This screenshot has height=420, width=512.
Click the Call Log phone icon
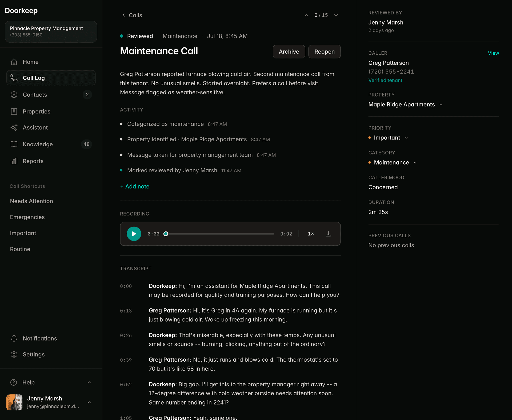(x=14, y=78)
